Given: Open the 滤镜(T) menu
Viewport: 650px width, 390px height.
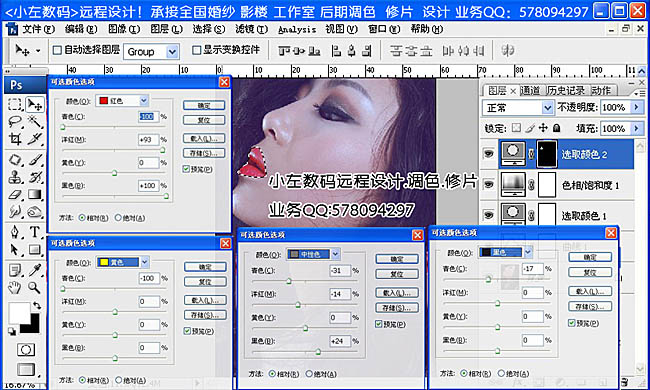Looking at the screenshot, I should tap(251, 29).
